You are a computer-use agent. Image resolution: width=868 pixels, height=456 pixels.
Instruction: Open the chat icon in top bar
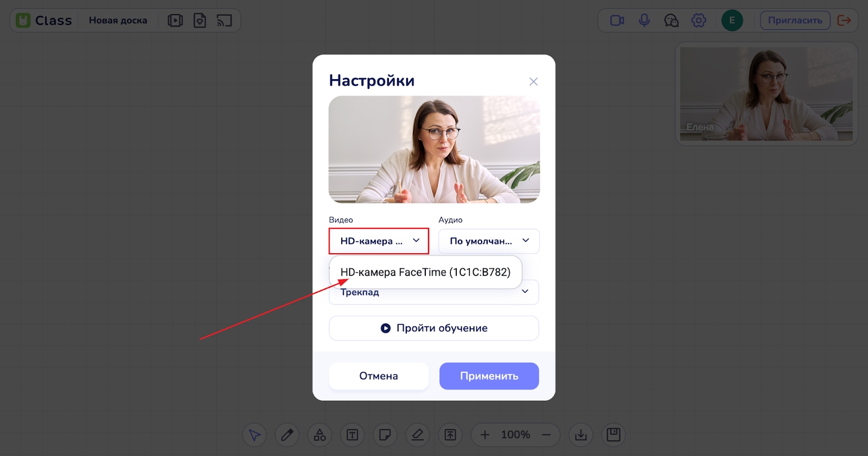pos(671,21)
